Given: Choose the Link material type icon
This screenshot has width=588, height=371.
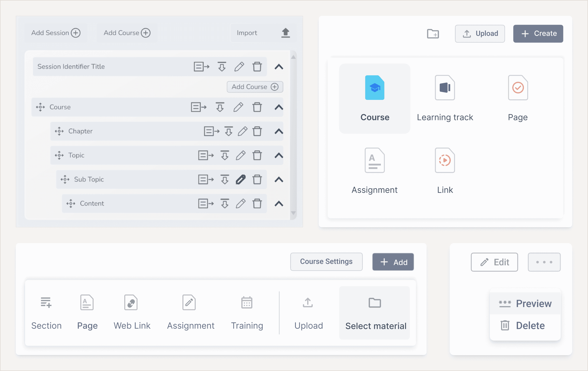Looking at the screenshot, I should 445,160.
